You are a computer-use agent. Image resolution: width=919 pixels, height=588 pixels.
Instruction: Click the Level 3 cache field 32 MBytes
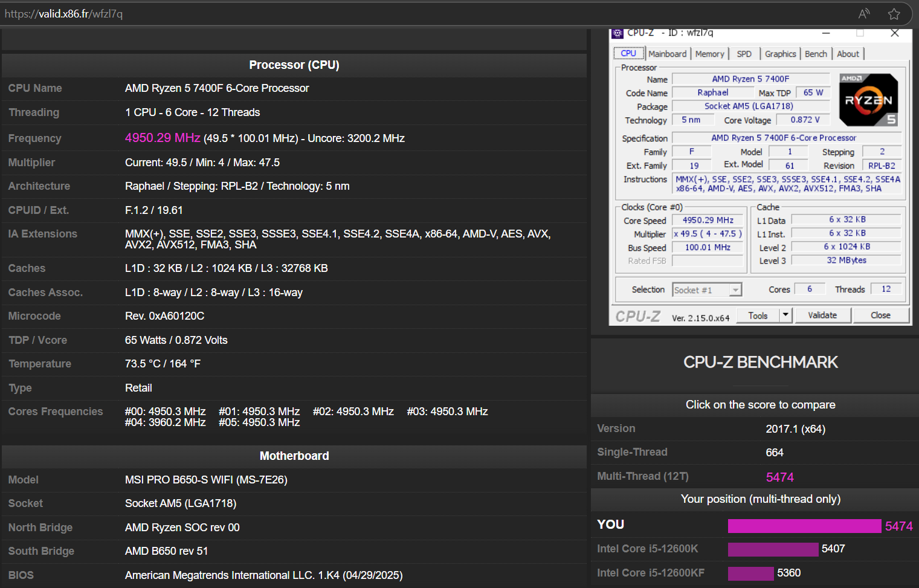point(846,260)
